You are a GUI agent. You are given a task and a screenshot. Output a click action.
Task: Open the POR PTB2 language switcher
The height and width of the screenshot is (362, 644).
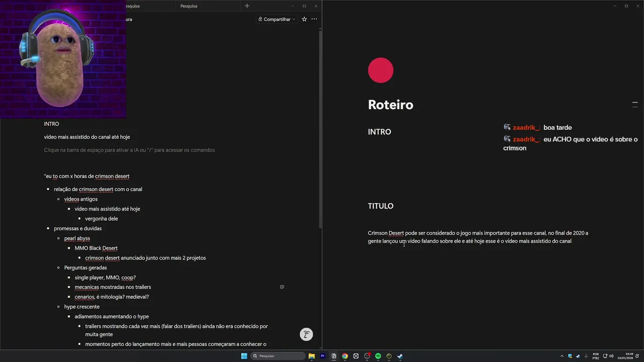click(596, 356)
